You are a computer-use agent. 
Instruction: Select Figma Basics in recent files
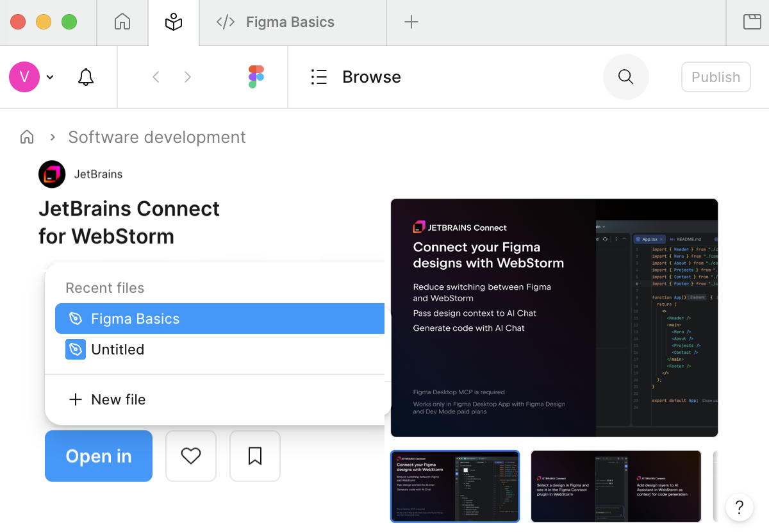[220, 319]
